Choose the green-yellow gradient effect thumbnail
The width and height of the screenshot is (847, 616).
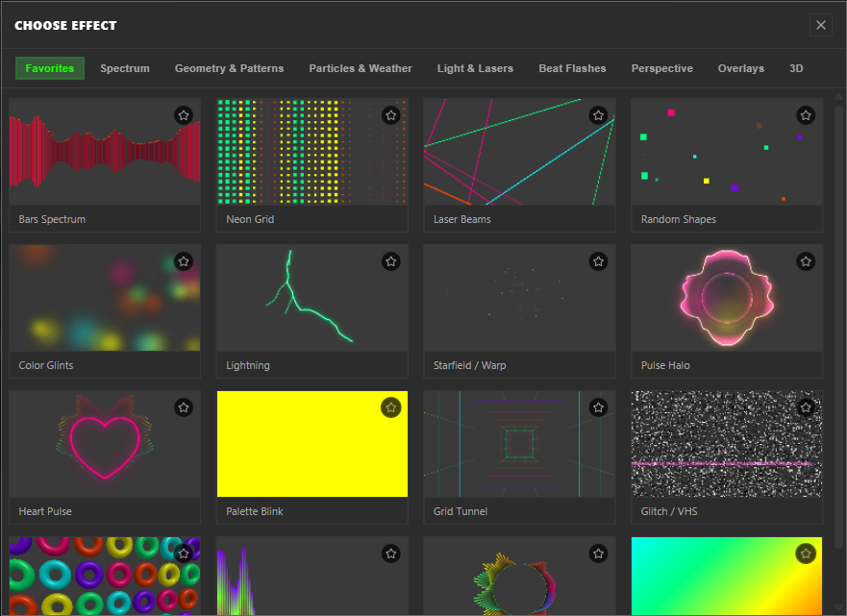(x=727, y=576)
